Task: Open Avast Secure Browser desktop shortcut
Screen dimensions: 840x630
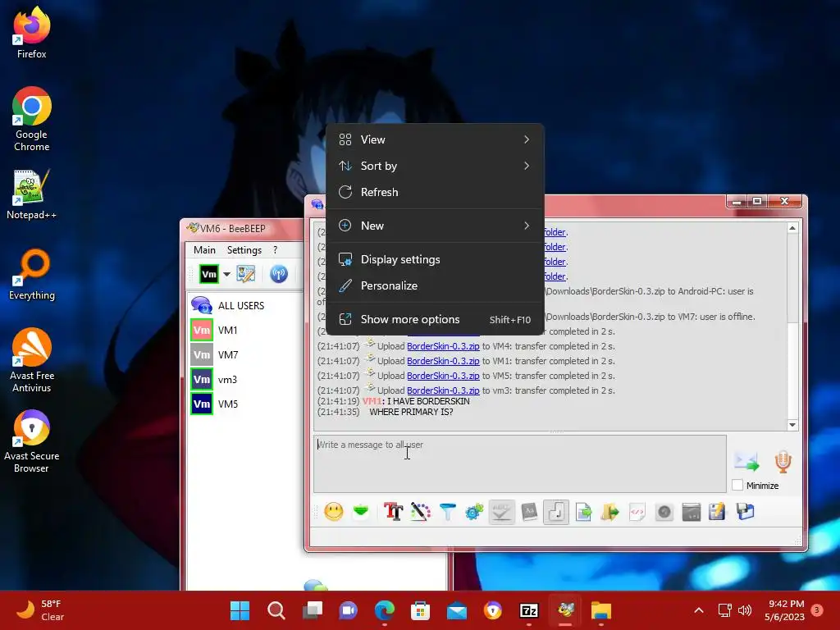Action: tap(32, 441)
